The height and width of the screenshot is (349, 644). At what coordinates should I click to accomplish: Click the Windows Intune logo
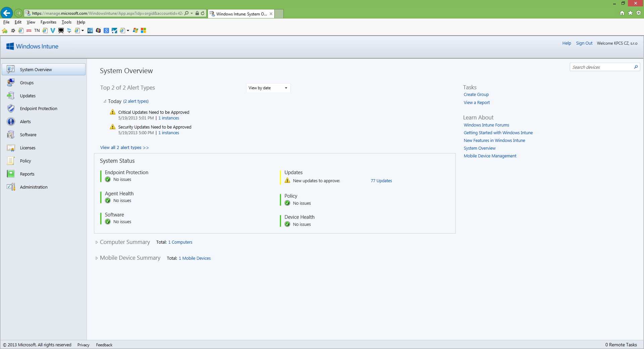tap(32, 46)
